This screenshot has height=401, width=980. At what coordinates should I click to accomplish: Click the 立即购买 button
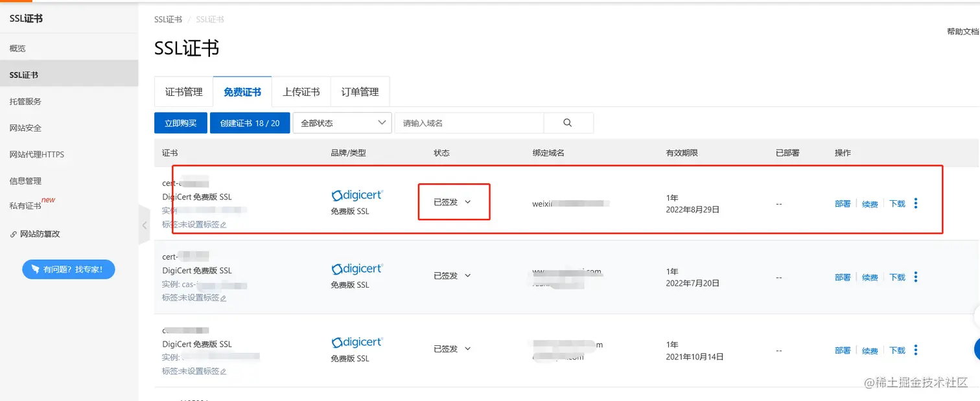(181, 123)
